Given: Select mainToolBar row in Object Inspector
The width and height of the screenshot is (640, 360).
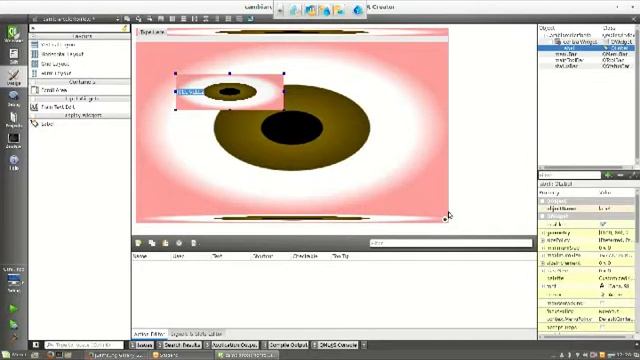Looking at the screenshot, I should [x=586, y=60].
